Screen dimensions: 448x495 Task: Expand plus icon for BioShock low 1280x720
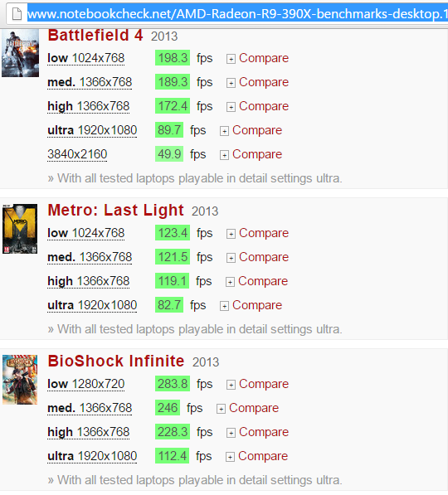tap(231, 385)
